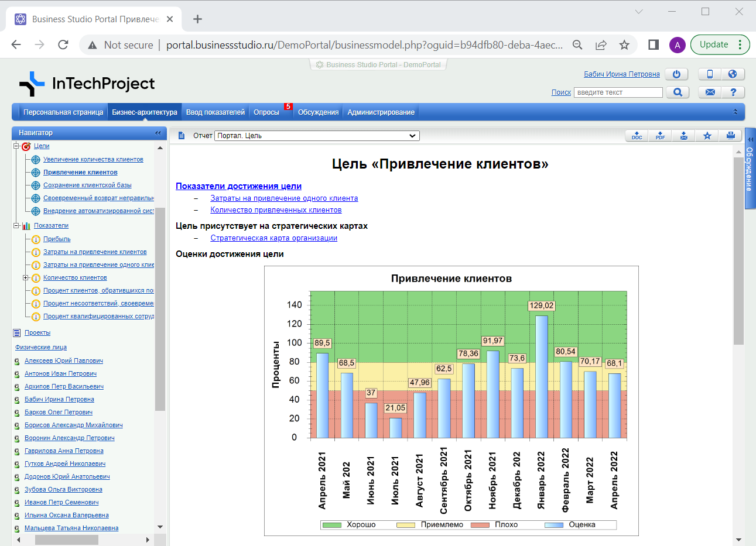Export the report as DOC
Viewport: 756px width, 546px height.
pyautogui.click(x=637, y=136)
